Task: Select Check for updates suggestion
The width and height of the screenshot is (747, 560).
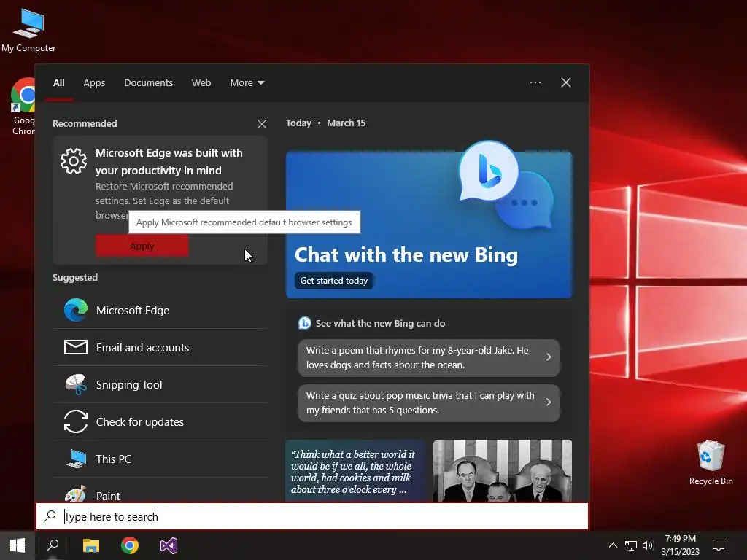Action: point(160,422)
